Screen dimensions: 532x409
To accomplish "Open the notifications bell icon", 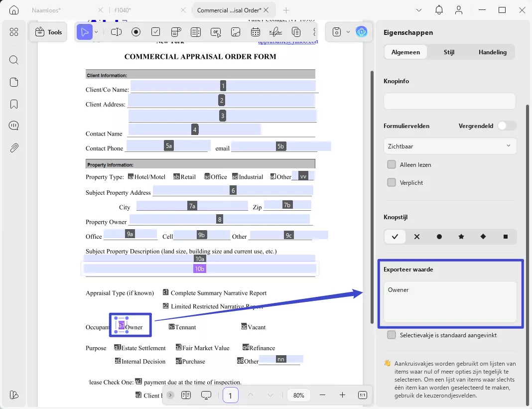I will (439, 10).
